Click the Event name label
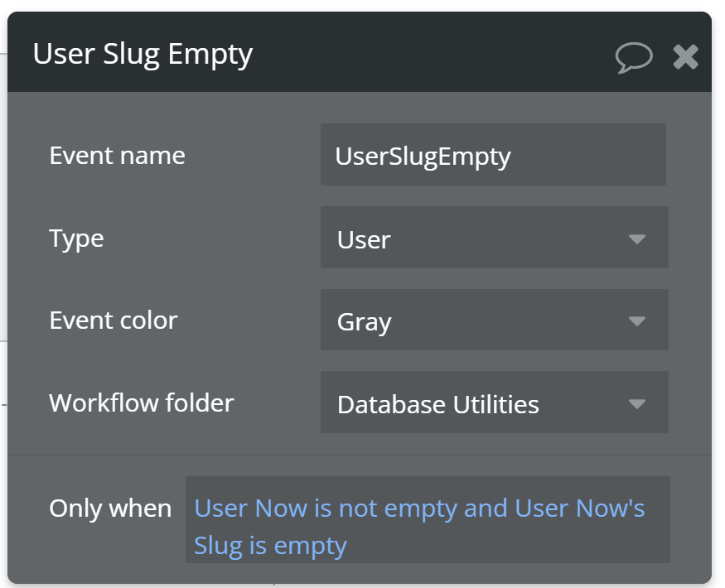This screenshot has width=725, height=588. [x=117, y=156]
